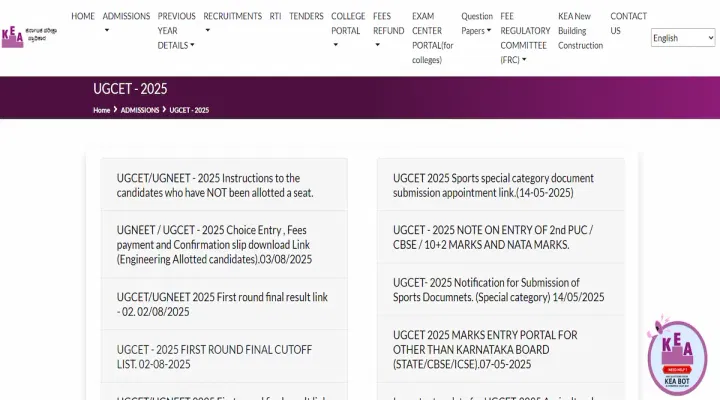Click ADMISSIONS in the breadcrumb
This screenshot has height=400, width=720.
tap(140, 110)
